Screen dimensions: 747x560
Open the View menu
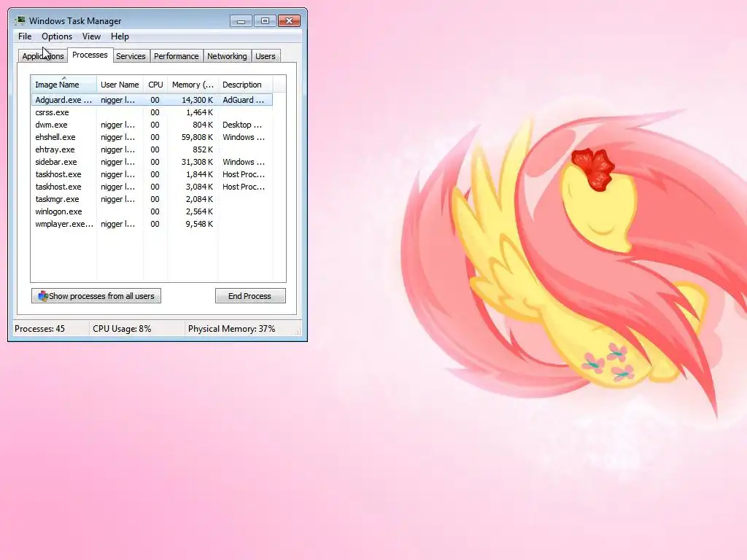coord(91,36)
